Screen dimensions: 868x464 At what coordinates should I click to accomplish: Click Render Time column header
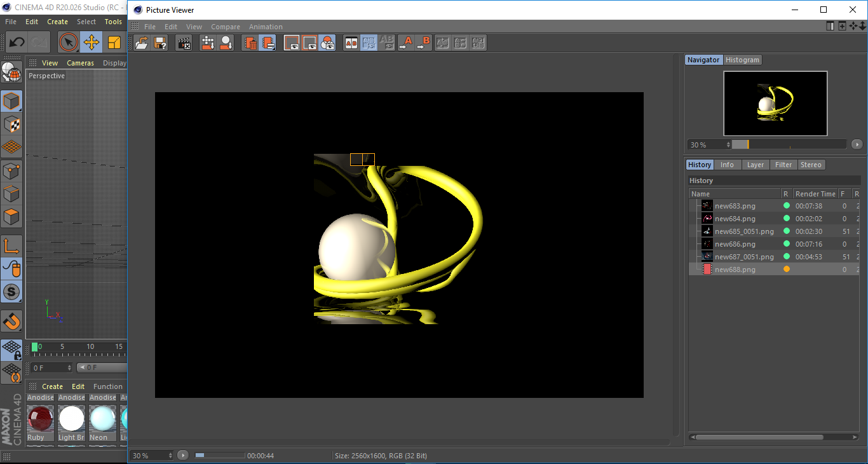point(815,194)
